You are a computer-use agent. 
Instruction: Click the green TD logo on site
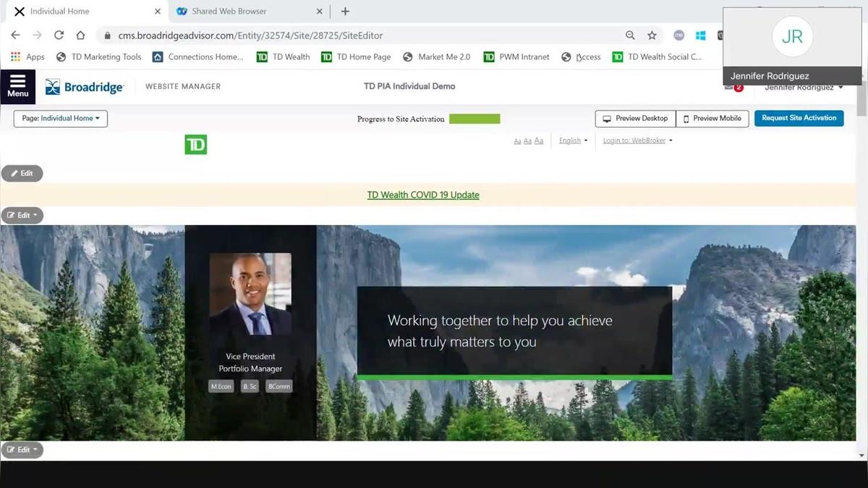pyautogui.click(x=196, y=145)
